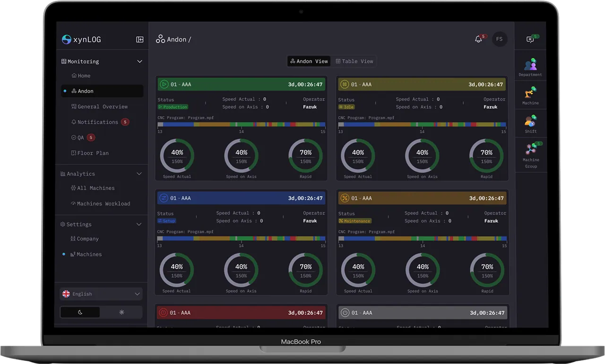Select the Andon View tab

[x=309, y=61]
